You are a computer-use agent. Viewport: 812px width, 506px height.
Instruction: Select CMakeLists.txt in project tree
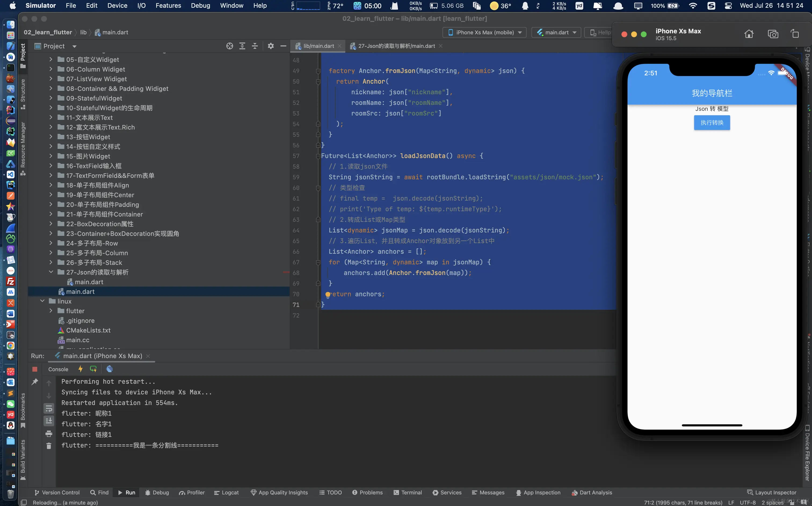(88, 330)
